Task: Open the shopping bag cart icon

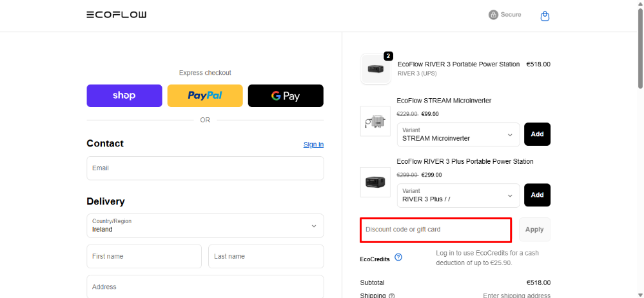Action: click(545, 16)
